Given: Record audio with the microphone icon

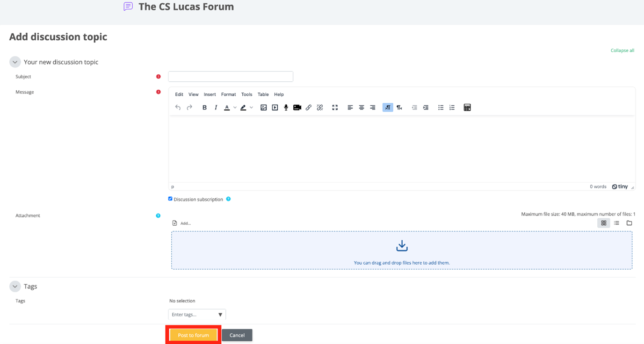Looking at the screenshot, I should tap(286, 107).
